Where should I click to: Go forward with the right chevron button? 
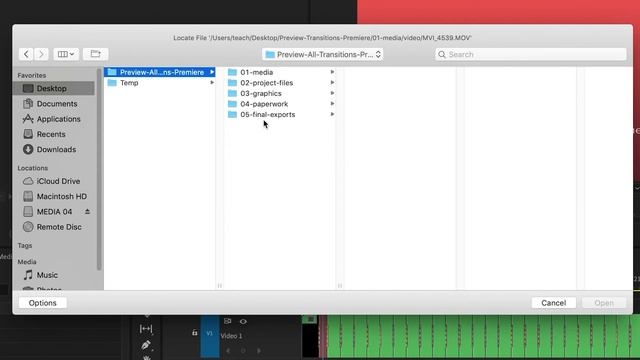(x=41, y=54)
